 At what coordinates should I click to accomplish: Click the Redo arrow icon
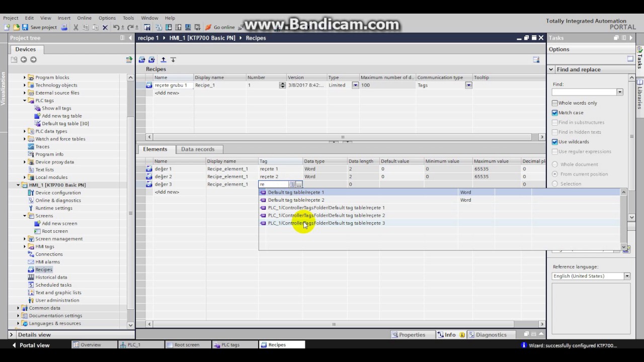131,27
